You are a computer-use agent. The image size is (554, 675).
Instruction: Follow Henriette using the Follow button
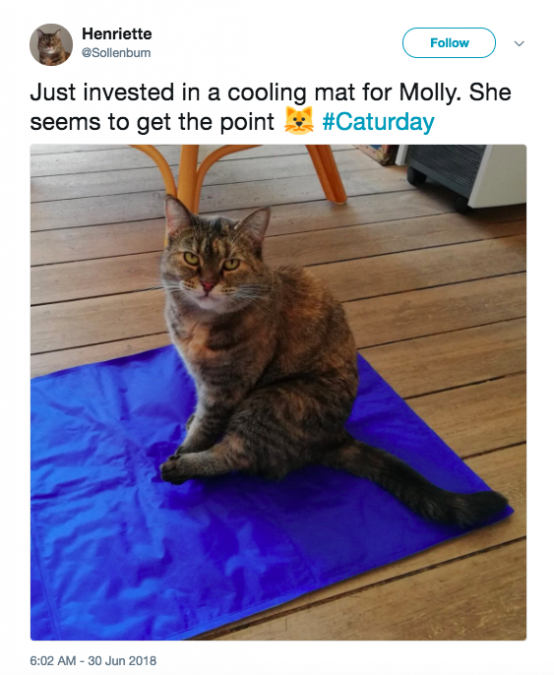pyautogui.click(x=449, y=43)
